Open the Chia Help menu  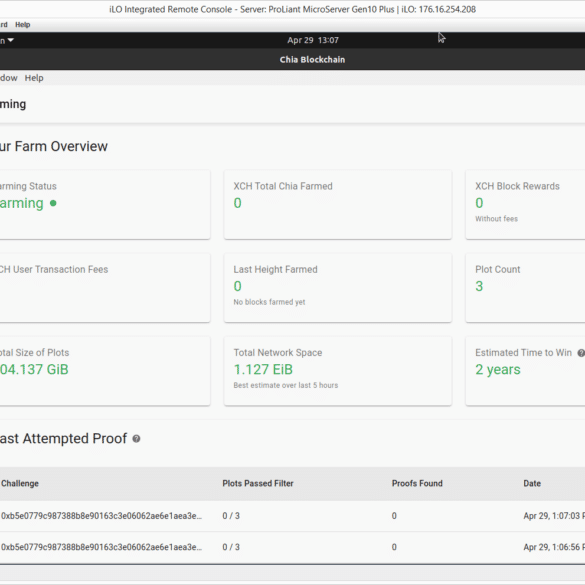tap(34, 78)
